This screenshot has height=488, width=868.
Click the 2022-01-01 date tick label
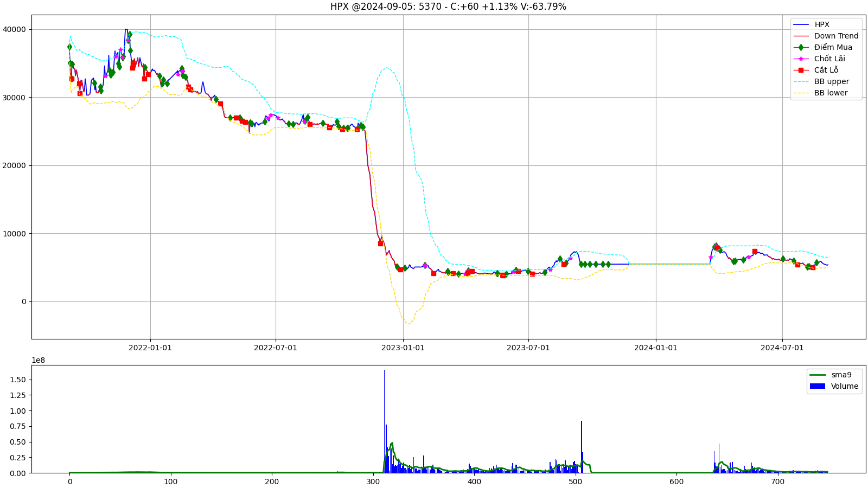coord(150,348)
